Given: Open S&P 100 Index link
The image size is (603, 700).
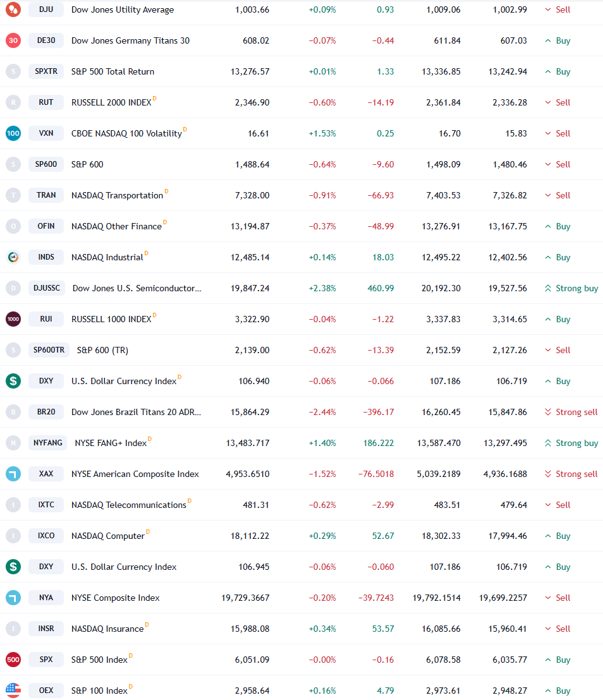Looking at the screenshot, I should [99, 691].
